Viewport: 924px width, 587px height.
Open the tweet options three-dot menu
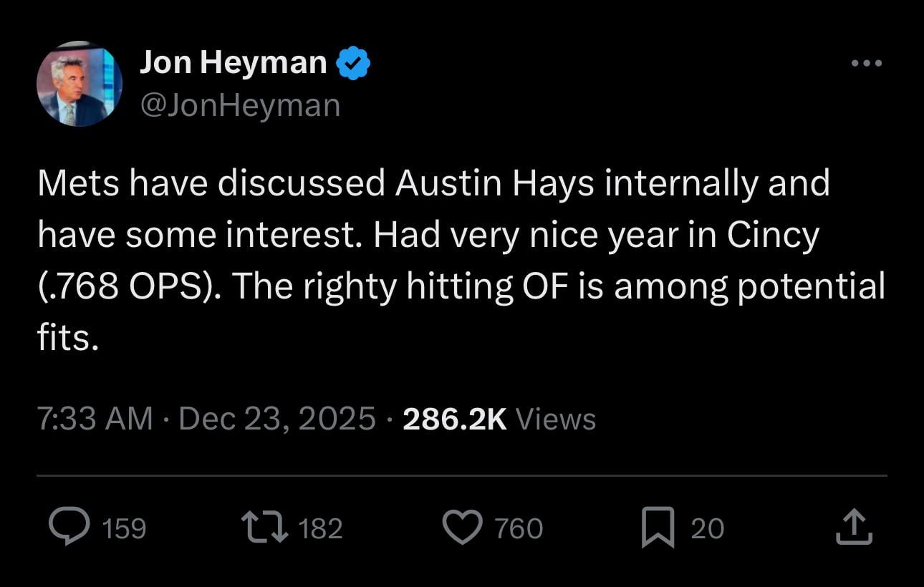[867, 63]
